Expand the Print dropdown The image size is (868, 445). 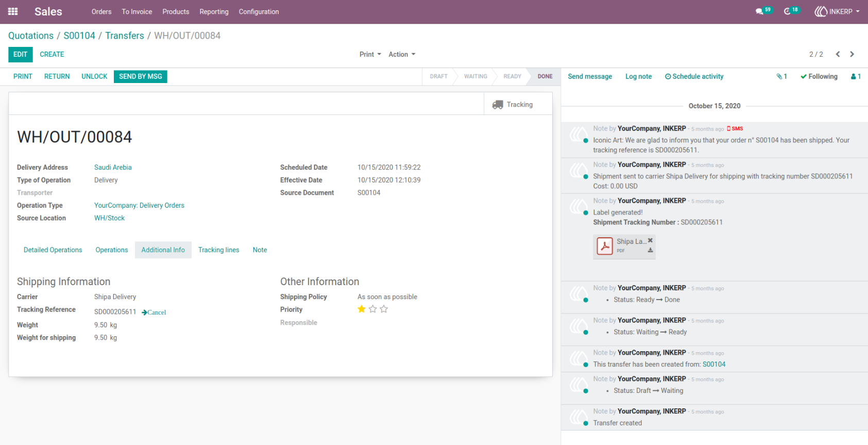[x=370, y=54]
